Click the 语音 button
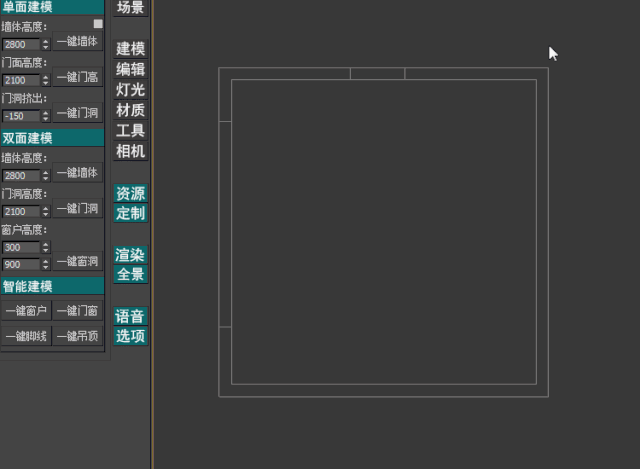The width and height of the screenshot is (640, 469). click(x=131, y=316)
